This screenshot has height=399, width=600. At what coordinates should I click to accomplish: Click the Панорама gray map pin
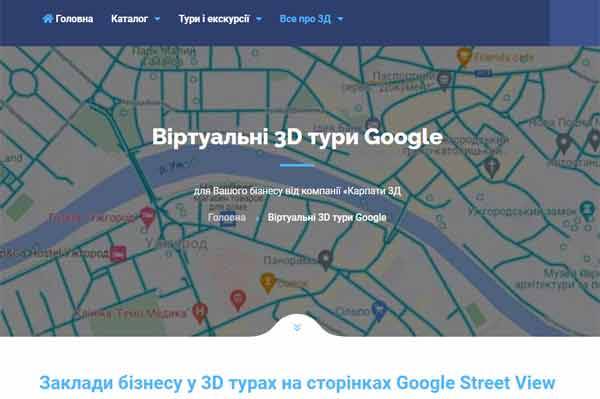pyautogui.click(x=325, y=260)
